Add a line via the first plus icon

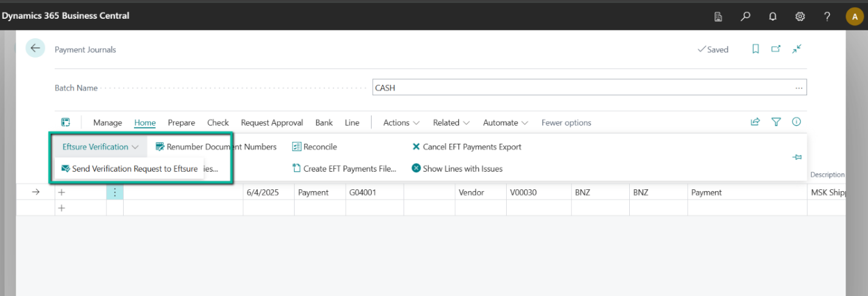click(x=61, y=192)
